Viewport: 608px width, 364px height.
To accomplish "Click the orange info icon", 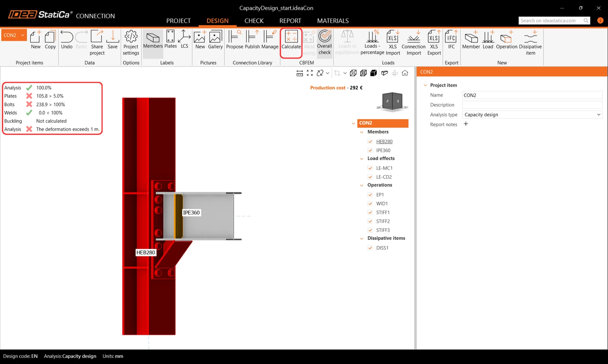I will 600,20.
